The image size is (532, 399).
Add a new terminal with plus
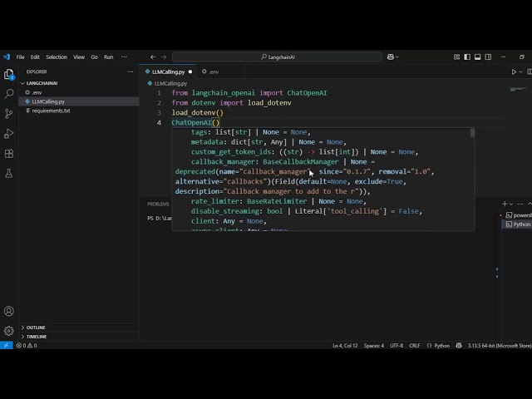(x=505, y=204)
